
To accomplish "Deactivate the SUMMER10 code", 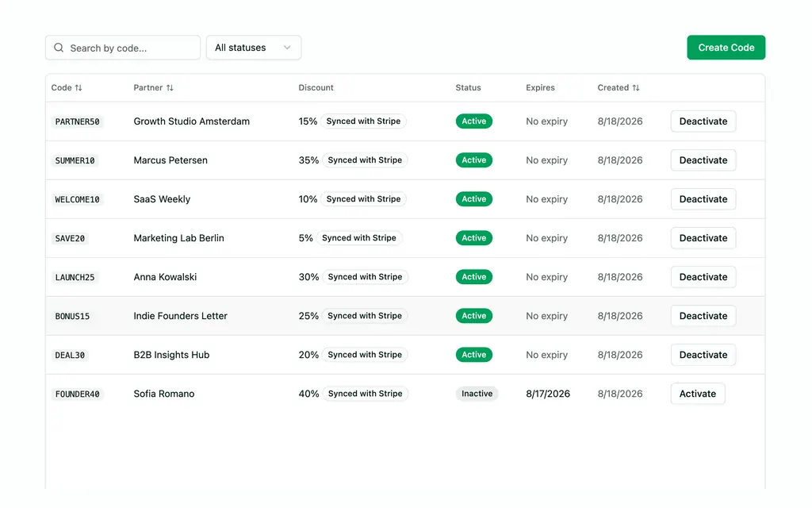I will click(703, 160).
